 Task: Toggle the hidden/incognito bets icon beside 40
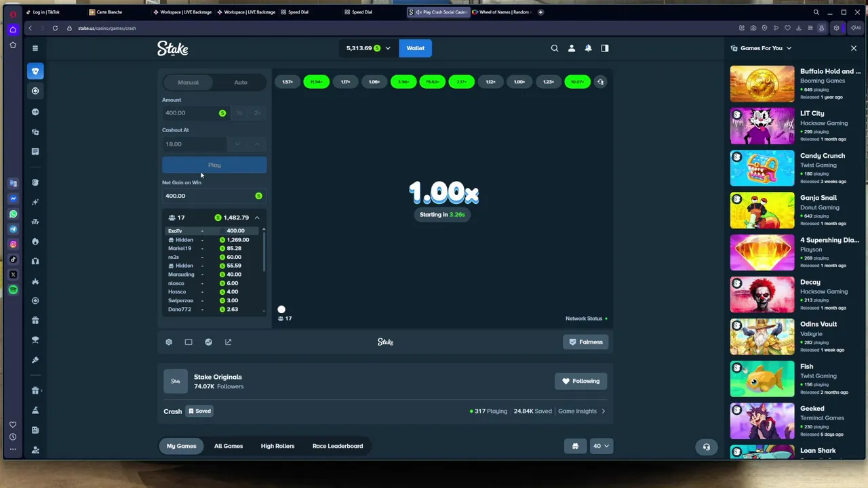575,446
